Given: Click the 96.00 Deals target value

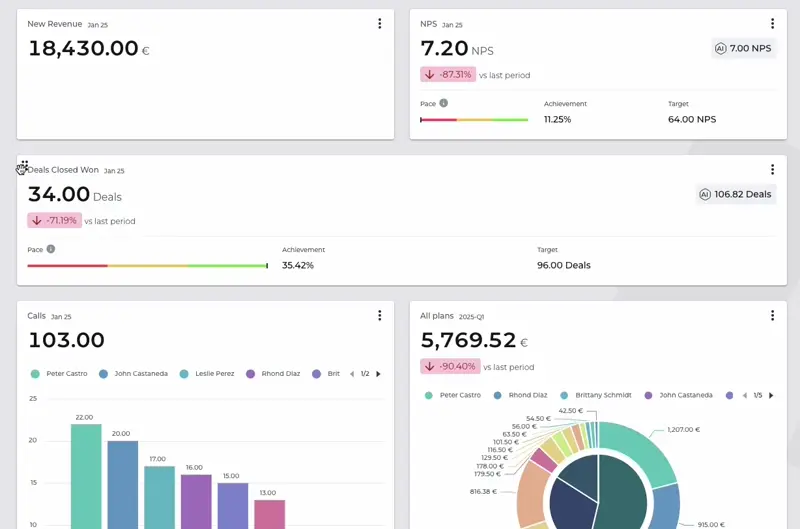Looking at the screenshot, I should pos(564,265).
